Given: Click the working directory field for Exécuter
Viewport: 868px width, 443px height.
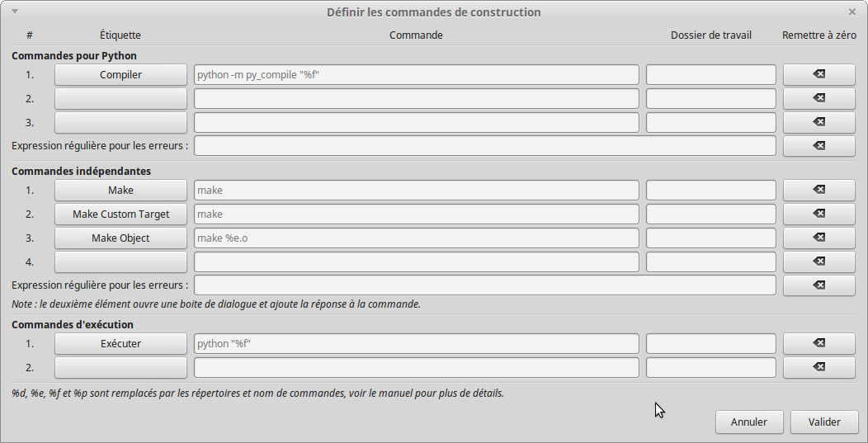Looking at the screenshot, I should click(710, 343).
